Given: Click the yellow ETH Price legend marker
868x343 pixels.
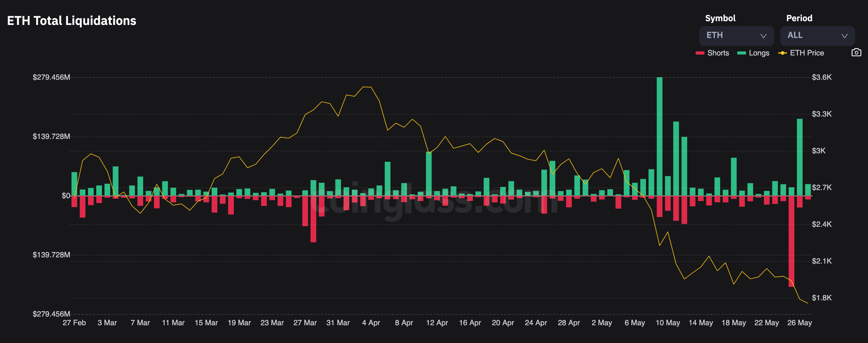Looking at the screenshot, I should 782,53.
